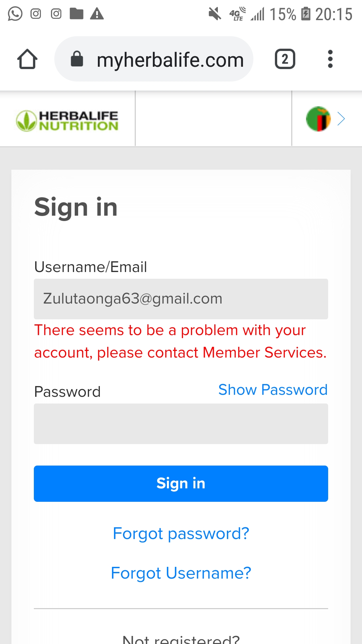Image resolution: width=362 pixels, height=644 pixels.
Task: Tap the first Instagram notification icon
Action: 36,14
